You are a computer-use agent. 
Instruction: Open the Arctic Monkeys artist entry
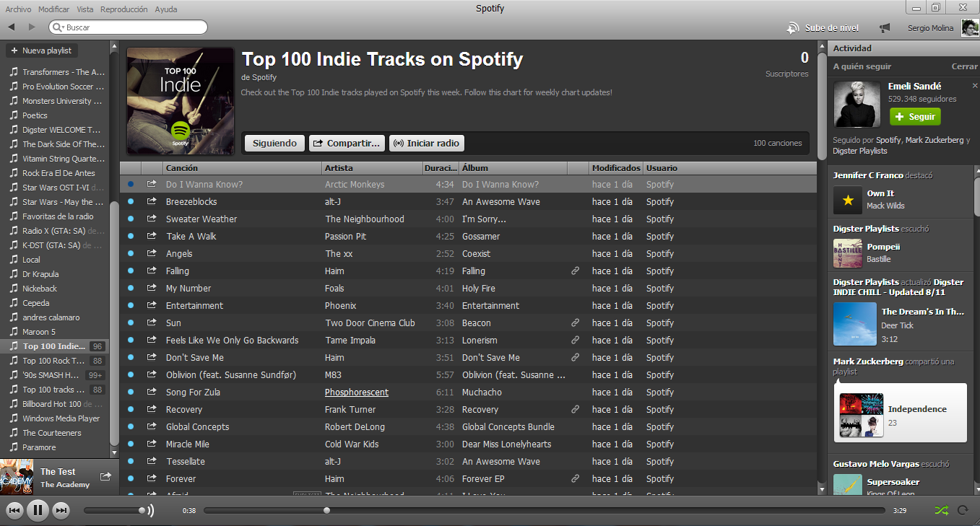pos(355,185)
